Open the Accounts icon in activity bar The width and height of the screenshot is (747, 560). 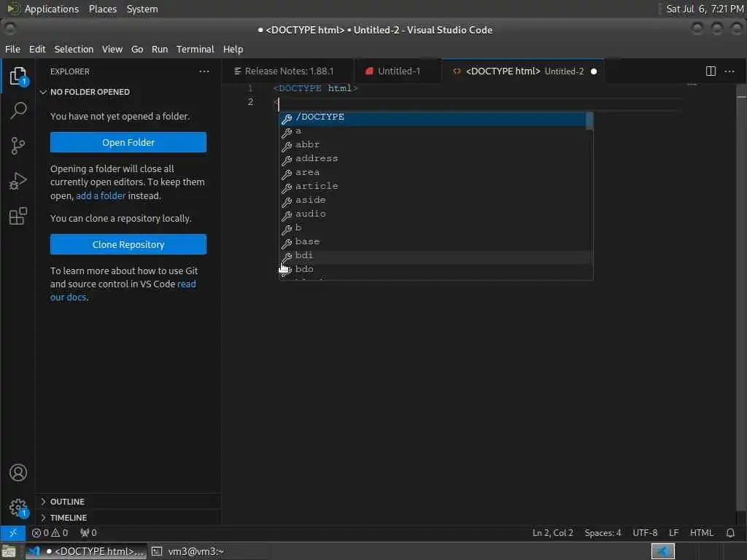18,472
